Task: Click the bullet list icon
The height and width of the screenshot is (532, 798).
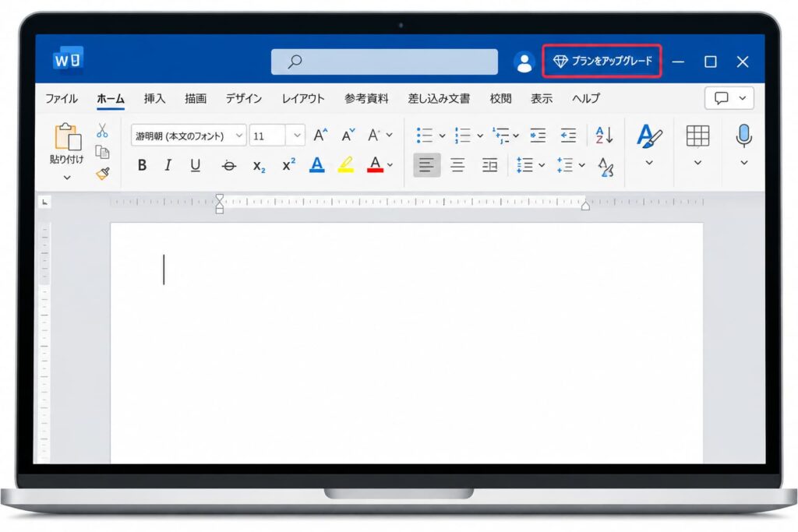Action: (x=425, y=136)
